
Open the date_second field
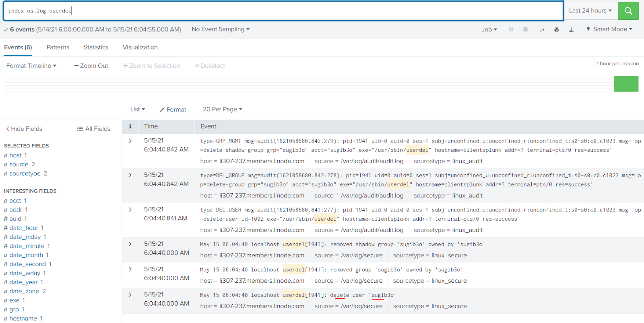28,264
